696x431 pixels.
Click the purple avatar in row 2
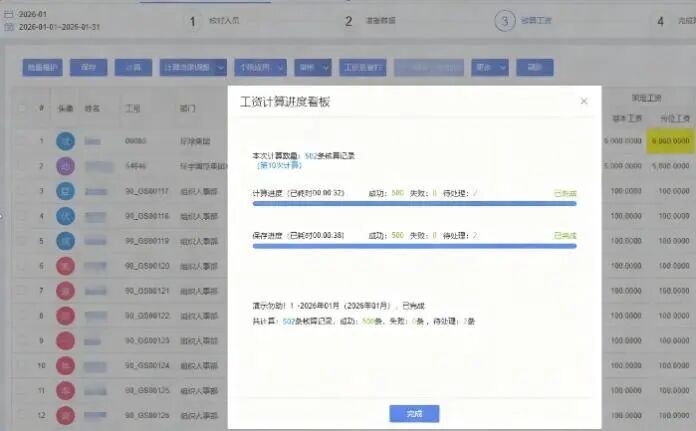[x=65, y=166]
